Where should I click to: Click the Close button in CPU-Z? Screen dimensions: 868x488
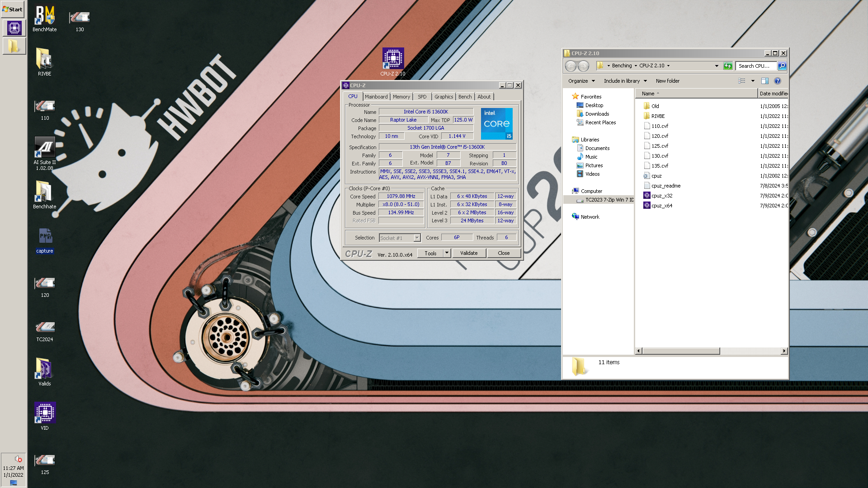point(504,253)
